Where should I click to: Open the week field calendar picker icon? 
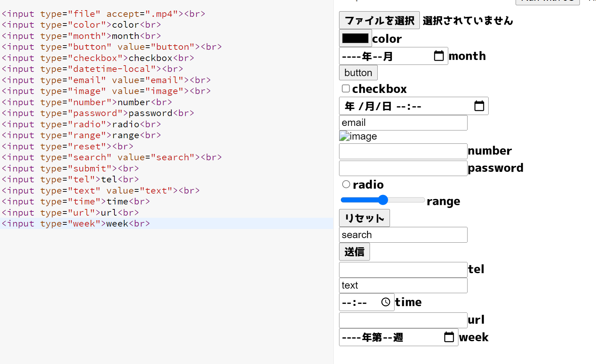(x=449, y=337)
